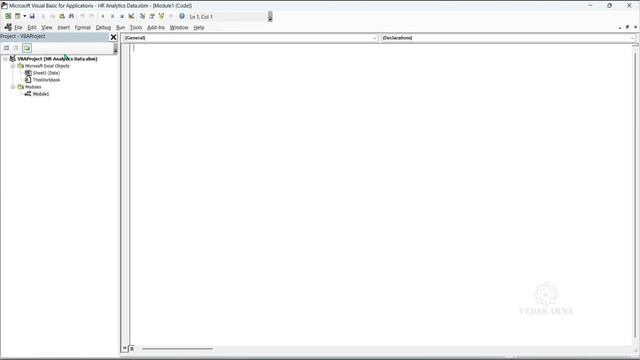This screenshot has height=360, width=640.
Task: Click the toolbar options overflow arrow
Action: coord(270,16)
